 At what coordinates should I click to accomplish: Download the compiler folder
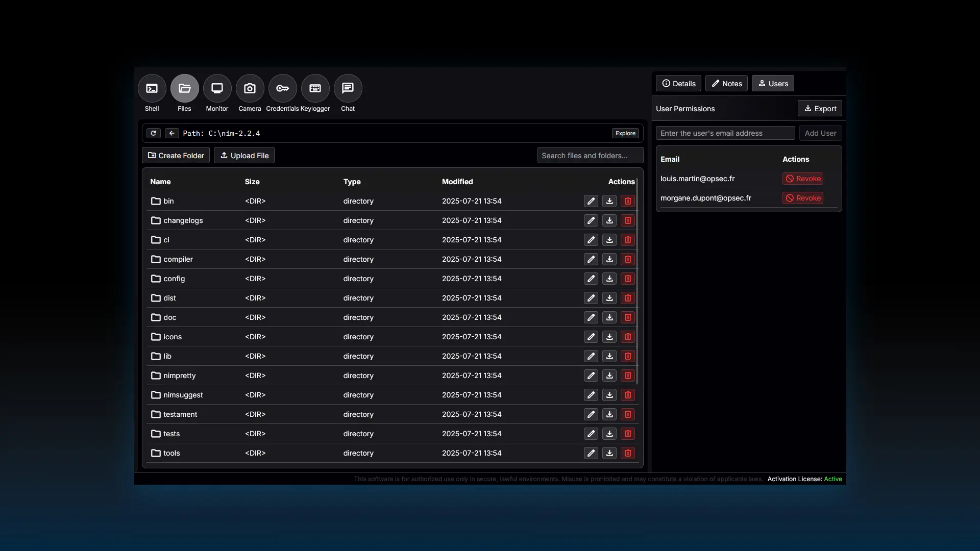pyautogui.click(x=609, y=259)
